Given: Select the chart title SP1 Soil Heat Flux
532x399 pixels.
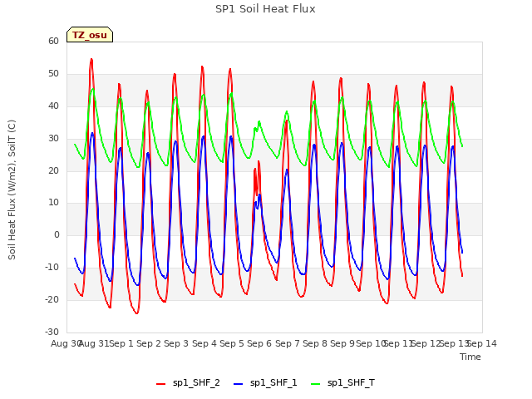Looking at the screenshot, I should (x=265, y=9).
